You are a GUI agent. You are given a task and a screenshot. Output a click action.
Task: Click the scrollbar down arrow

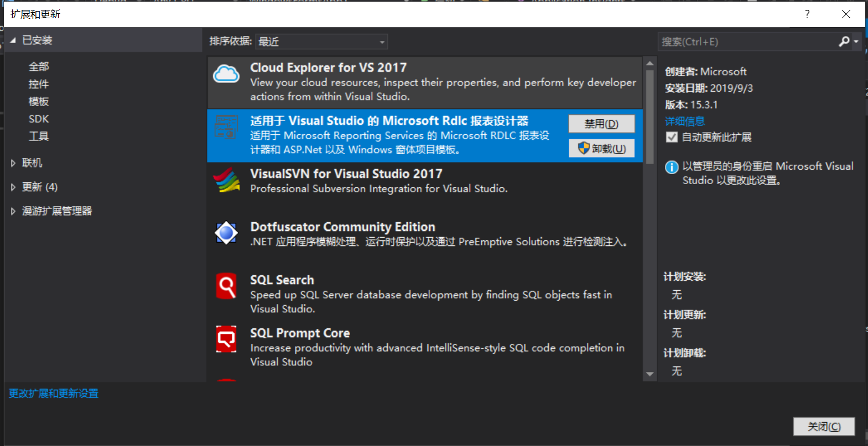coord(649,375)
